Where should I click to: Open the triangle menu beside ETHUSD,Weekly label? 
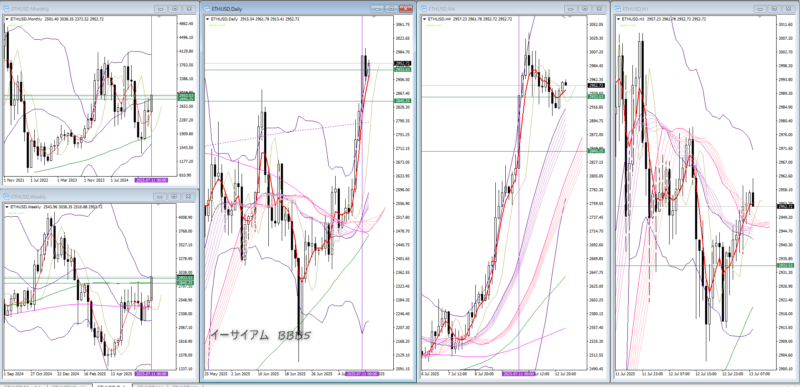[x=7, y=207]
